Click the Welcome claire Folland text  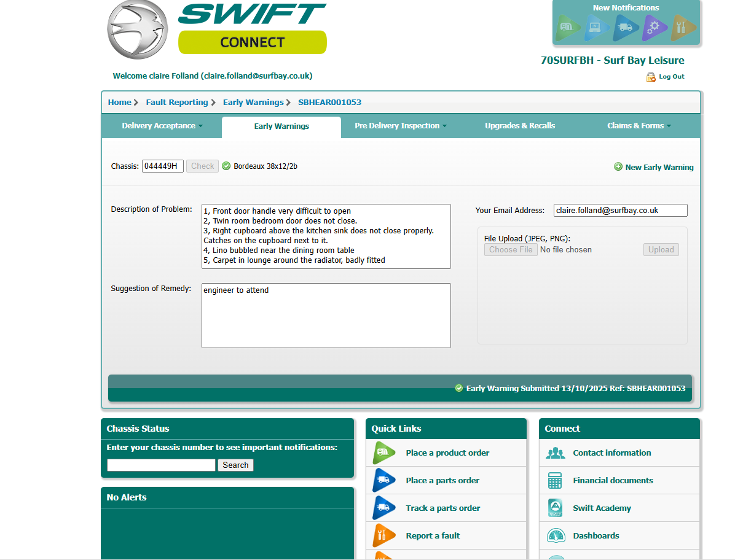click(x=213, y=76)
